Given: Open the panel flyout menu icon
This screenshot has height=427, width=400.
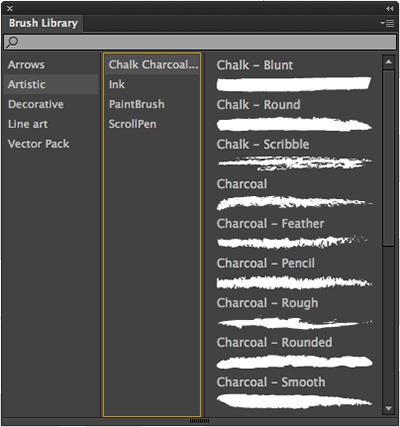Looking at the screenshot, I should tap(387, 23).
